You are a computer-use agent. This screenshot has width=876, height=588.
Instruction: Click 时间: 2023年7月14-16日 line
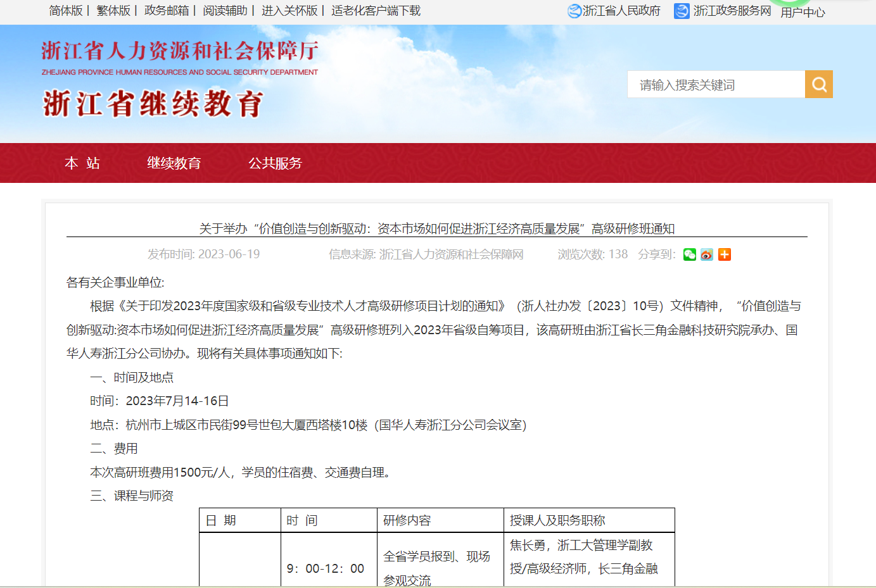coord(160,401)
